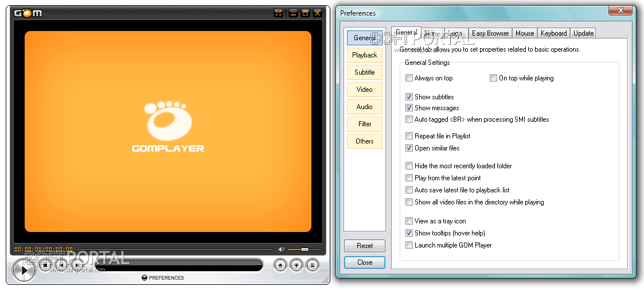Jump to the previous track in GOM Player

pyautogui.click(x=61, y=265)
